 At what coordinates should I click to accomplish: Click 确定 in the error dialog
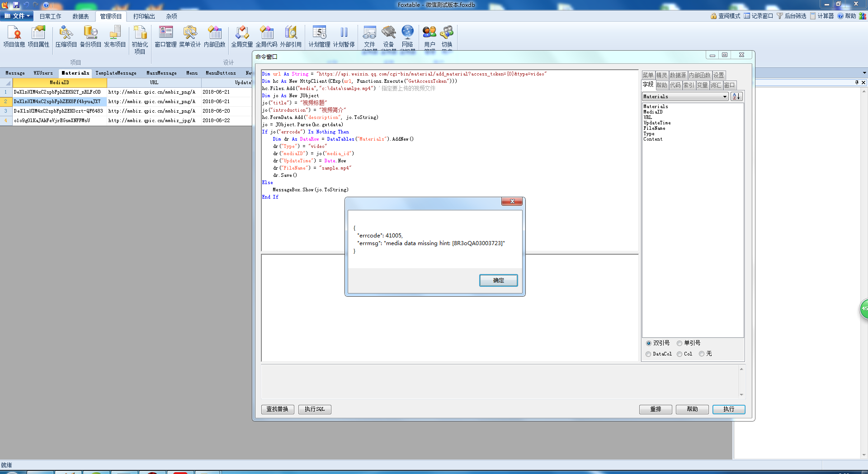(x=498, y=280)
